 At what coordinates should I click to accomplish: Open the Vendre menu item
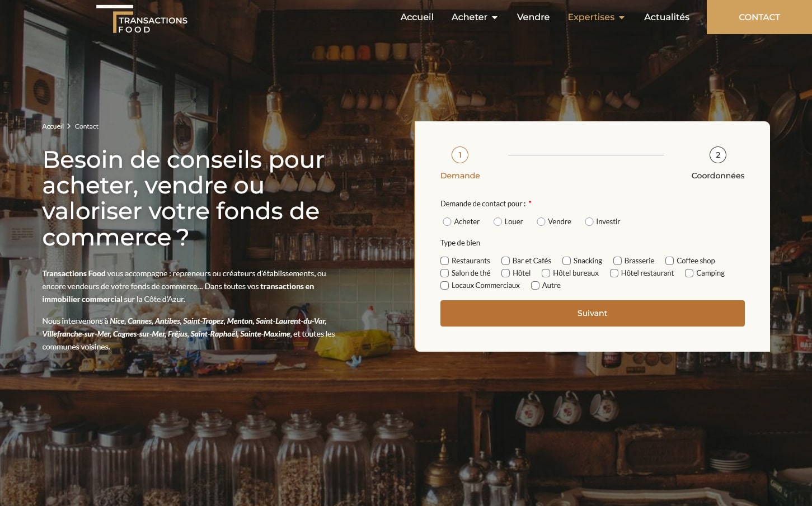(x=533, y=17)
